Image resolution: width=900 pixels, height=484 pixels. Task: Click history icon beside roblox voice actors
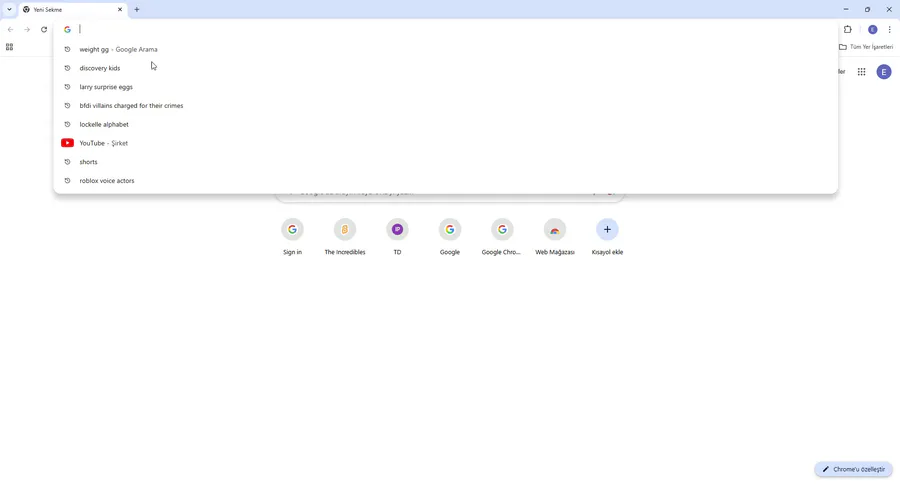tap(67, 180)
